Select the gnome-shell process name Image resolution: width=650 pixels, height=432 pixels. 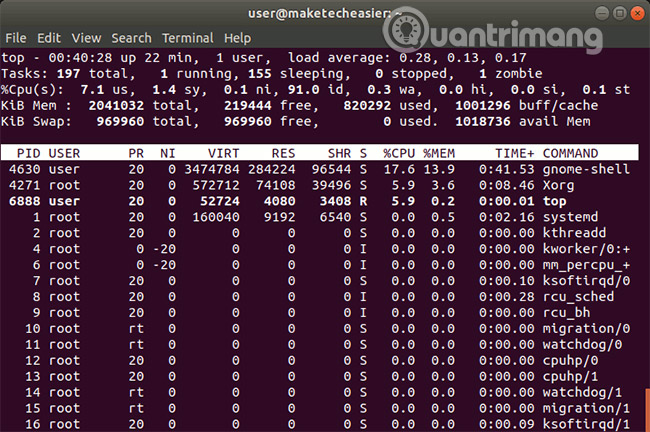pyautogui.click(x=586, y=169)
